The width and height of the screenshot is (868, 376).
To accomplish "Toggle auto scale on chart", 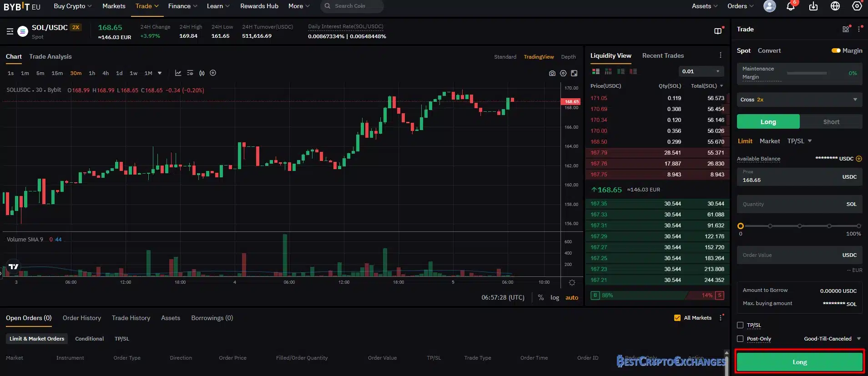I will point(572,297).
